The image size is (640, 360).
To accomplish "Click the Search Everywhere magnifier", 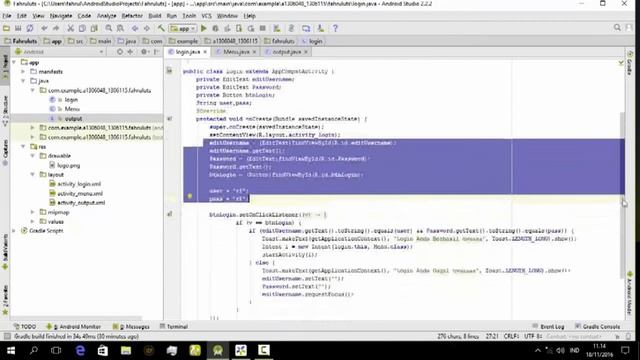I will (617, 28).
